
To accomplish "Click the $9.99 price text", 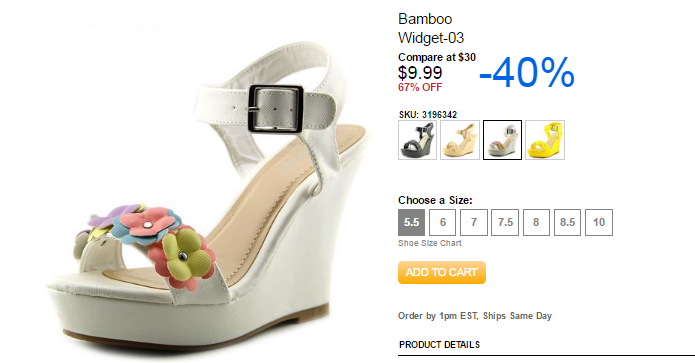I will [x=420, y=73].
